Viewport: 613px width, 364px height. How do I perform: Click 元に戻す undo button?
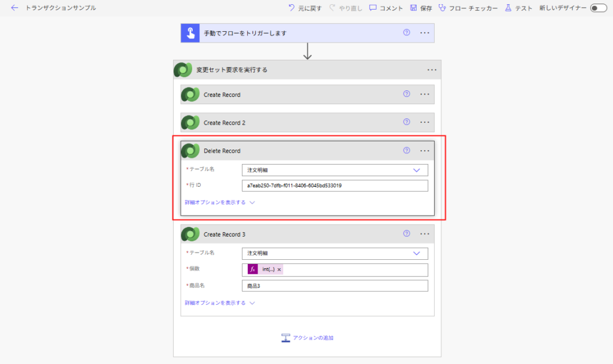[x=305, y=8]
